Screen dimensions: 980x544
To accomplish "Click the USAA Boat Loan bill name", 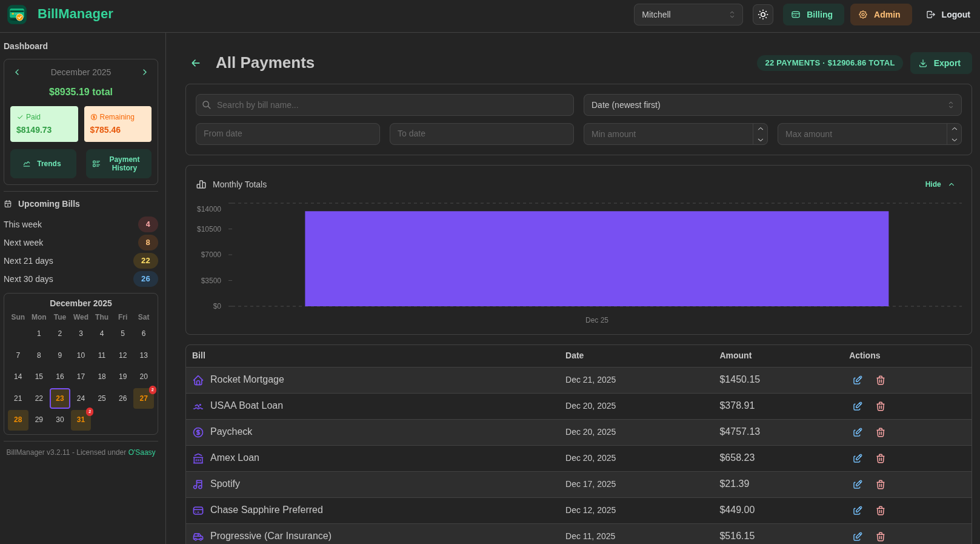I will (247, 406).
